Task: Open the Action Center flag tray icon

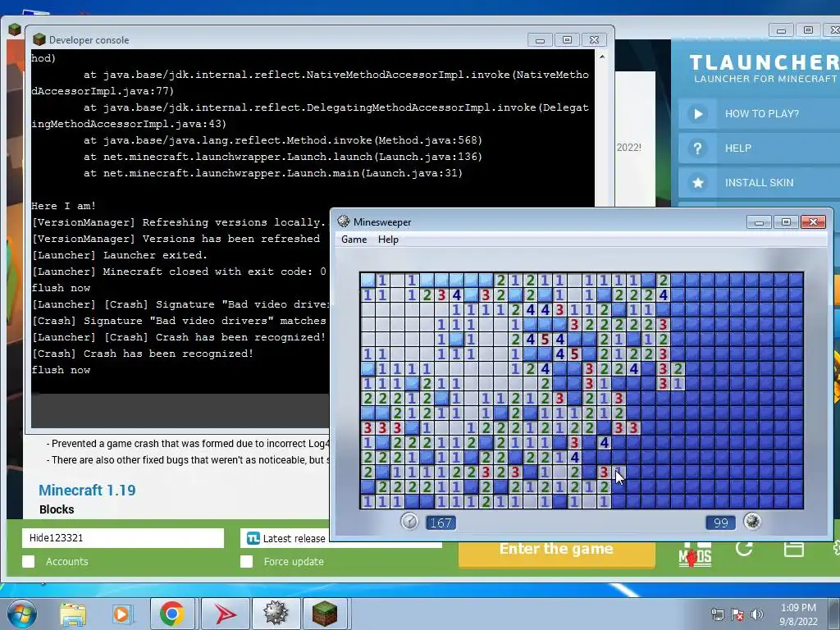Action: point(737,614)
